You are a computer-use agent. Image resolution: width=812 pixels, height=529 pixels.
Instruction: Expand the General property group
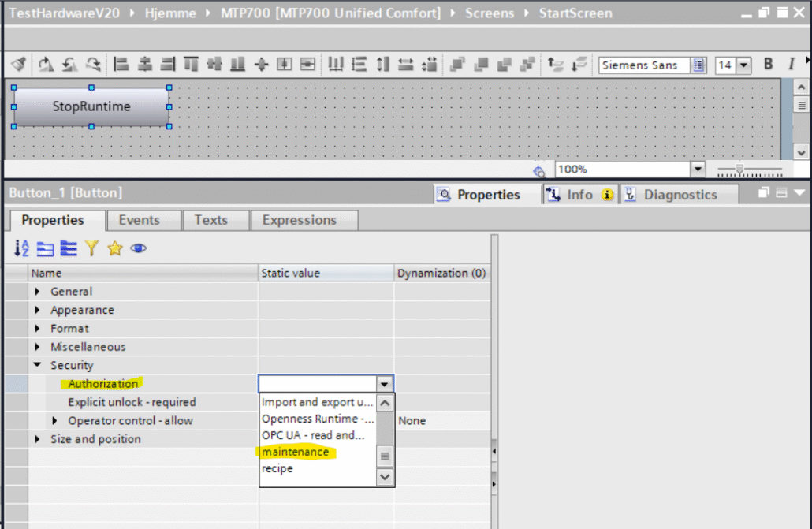[x=38, y=292]
